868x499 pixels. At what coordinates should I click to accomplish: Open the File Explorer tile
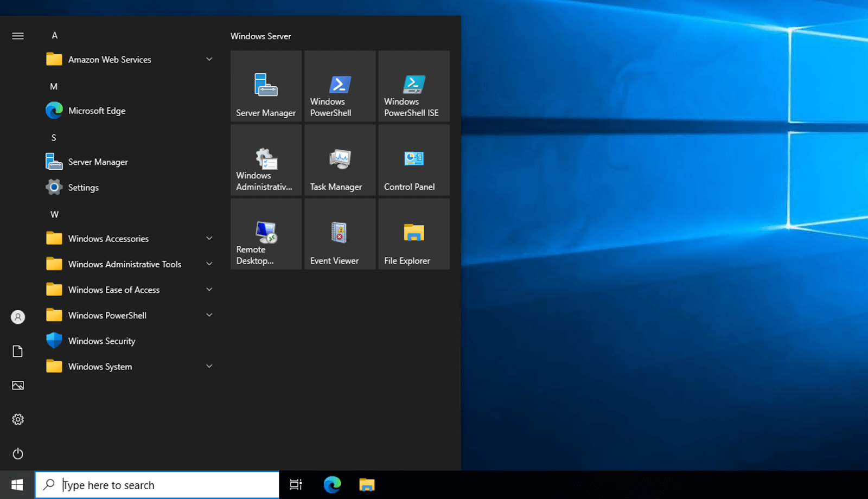click(x=414, y=234)
